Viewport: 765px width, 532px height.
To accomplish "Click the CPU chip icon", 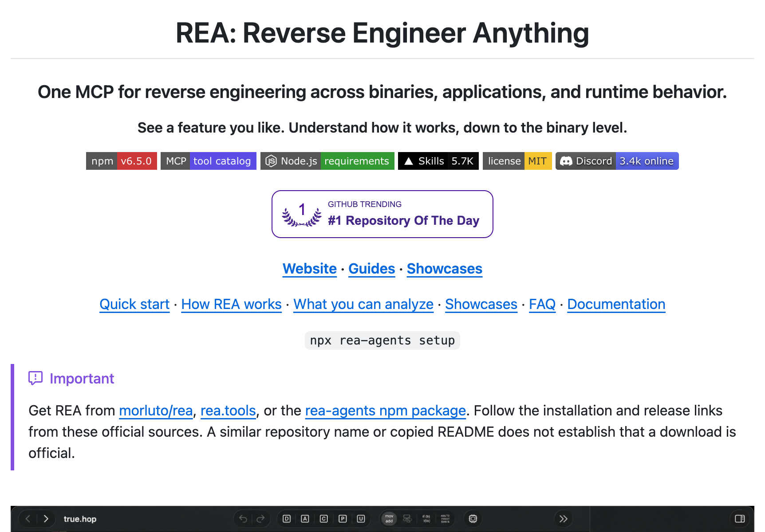I will click(x=473, y=519).
